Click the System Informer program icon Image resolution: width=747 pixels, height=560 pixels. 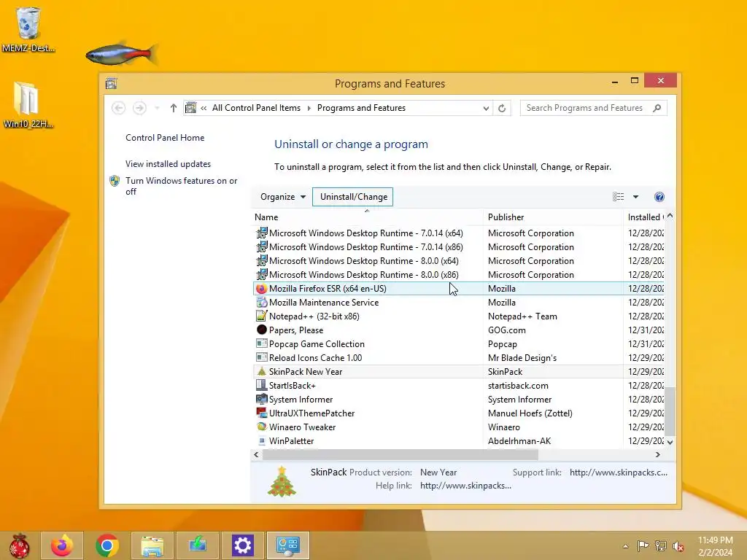(x=262, y=399)
